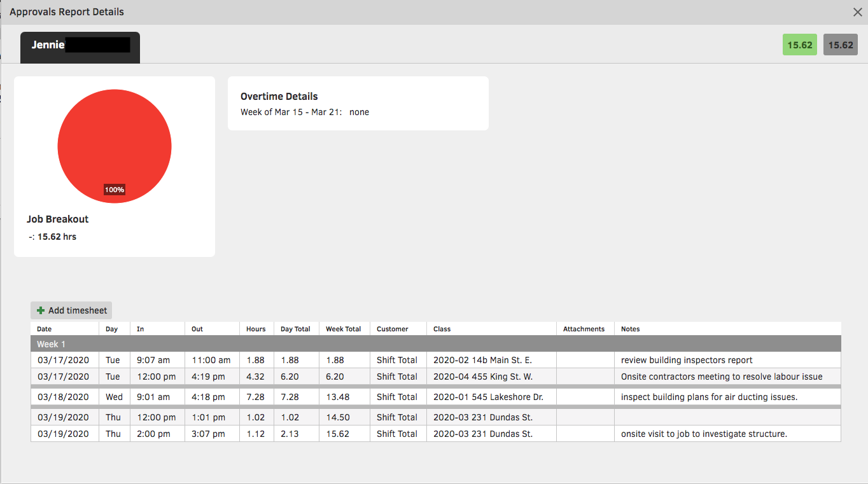Select the Jennie employee tab
The image size is (868, 484).
pos(80,46)
